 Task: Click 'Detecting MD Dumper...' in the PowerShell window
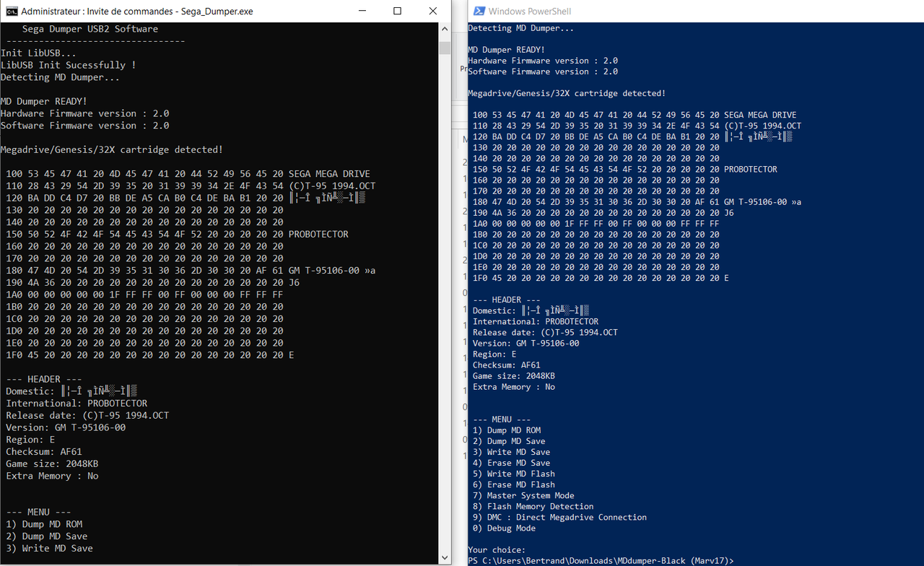coord(521,28)
